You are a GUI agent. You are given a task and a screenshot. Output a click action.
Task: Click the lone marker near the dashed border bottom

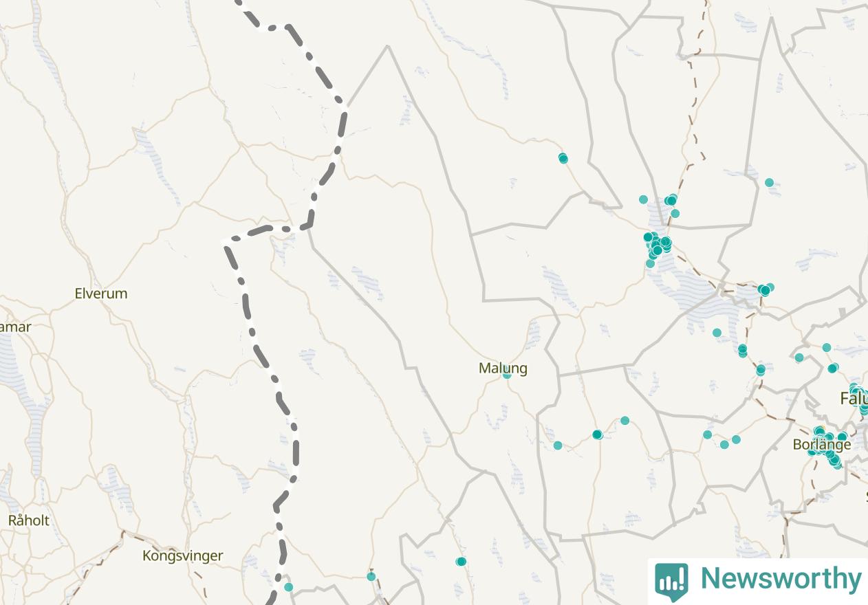click(x=289, y=587)
